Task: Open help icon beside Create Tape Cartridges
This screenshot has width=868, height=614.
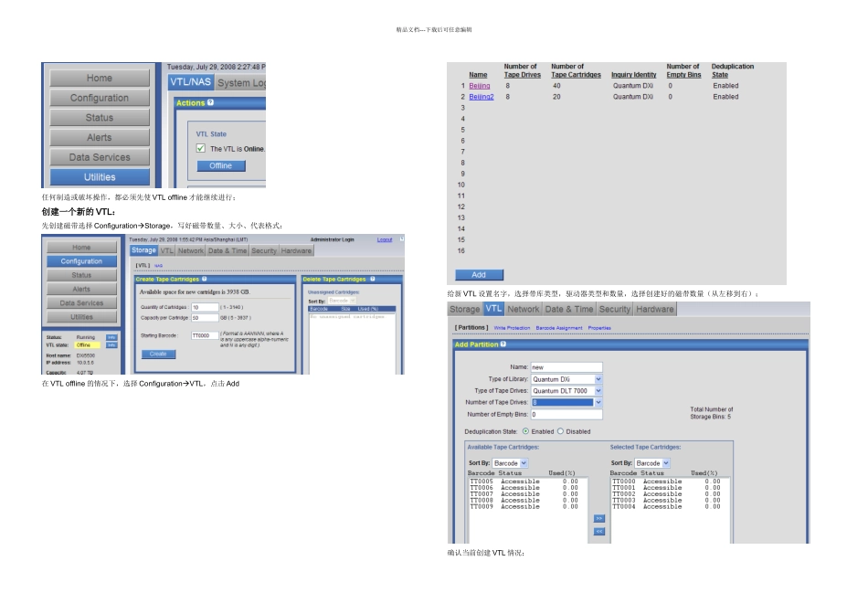Action: tap(204, 280)
